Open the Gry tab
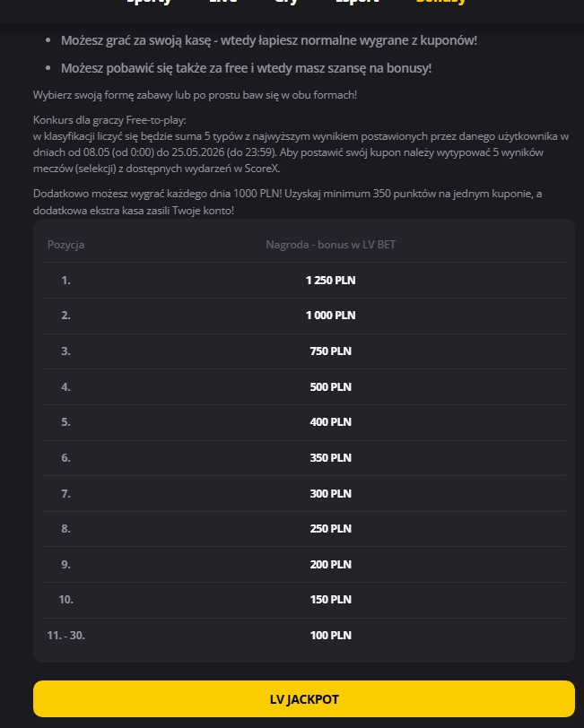Viewport: 584px width, 728px height. click(x=286, y=2)
